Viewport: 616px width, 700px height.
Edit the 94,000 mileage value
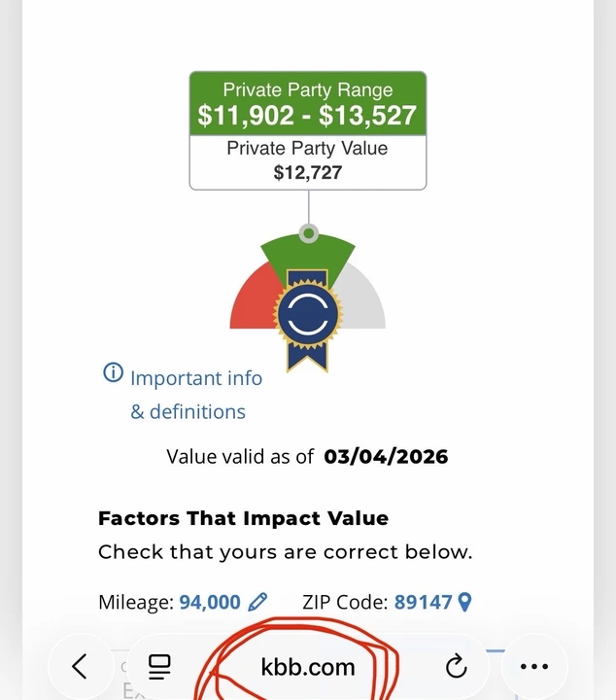pyautogui.click(x=210, y=602)
